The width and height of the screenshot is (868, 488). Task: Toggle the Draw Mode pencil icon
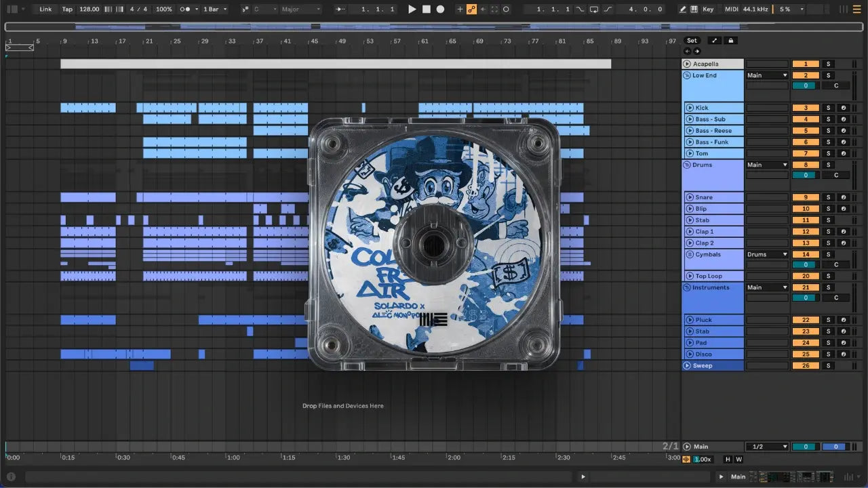click(x=682, y=9)
